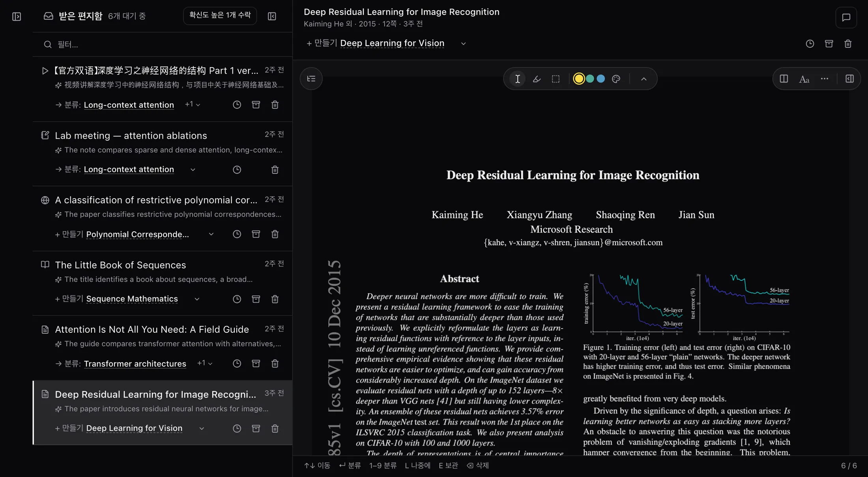Choose the yellow highlight color
The height and width of the screenshot is (477, 868).
(x=579, y=79)
